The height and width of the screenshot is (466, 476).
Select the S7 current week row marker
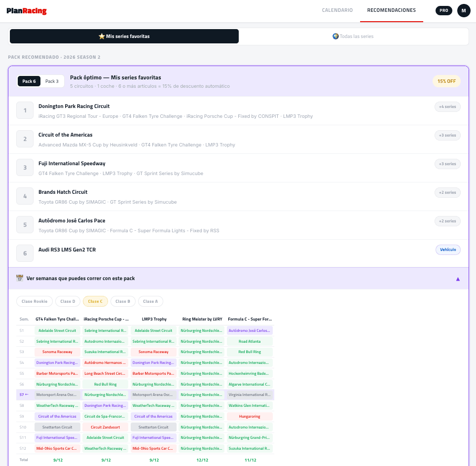(24, 394)
